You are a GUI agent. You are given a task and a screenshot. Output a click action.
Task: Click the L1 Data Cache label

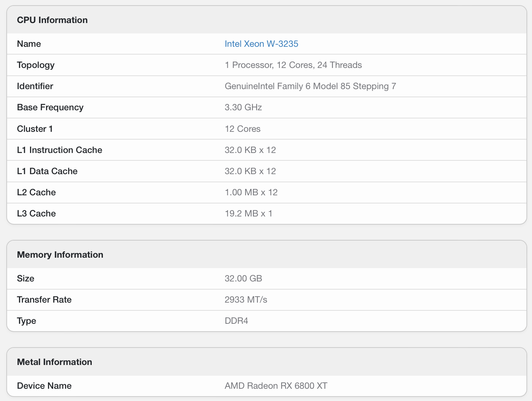(47, 171)
